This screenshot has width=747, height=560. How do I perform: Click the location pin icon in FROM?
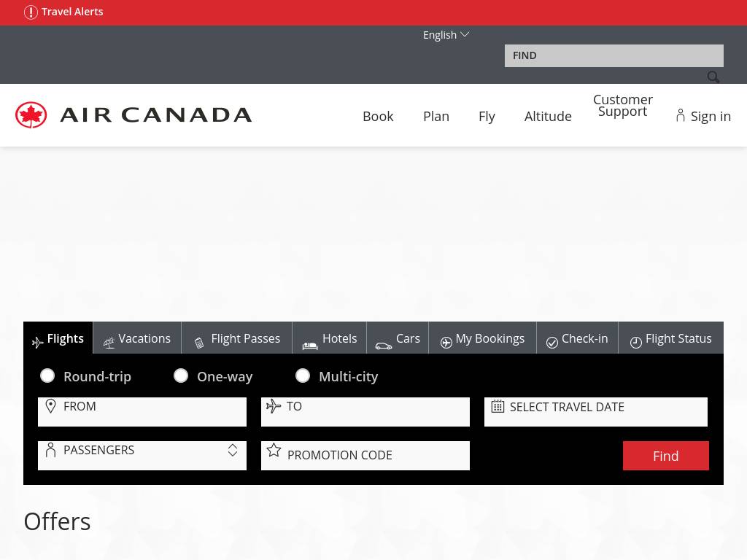tap(50, 406)
